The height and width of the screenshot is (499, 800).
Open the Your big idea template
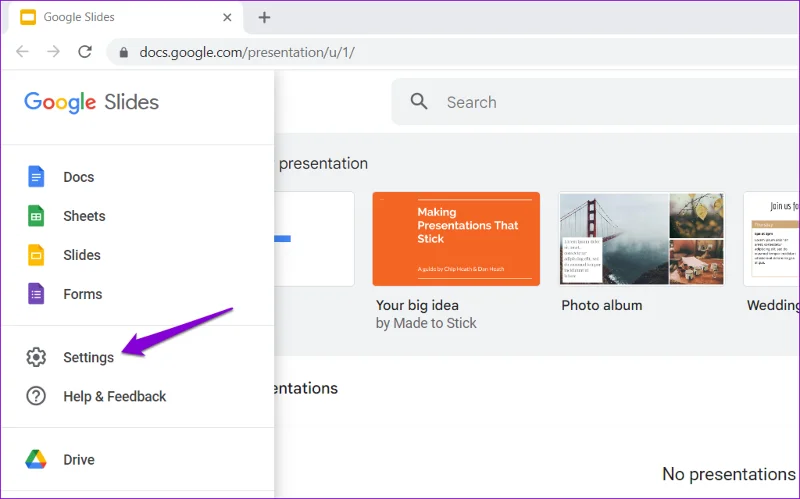pyautogui.click(x=456, y=239)
